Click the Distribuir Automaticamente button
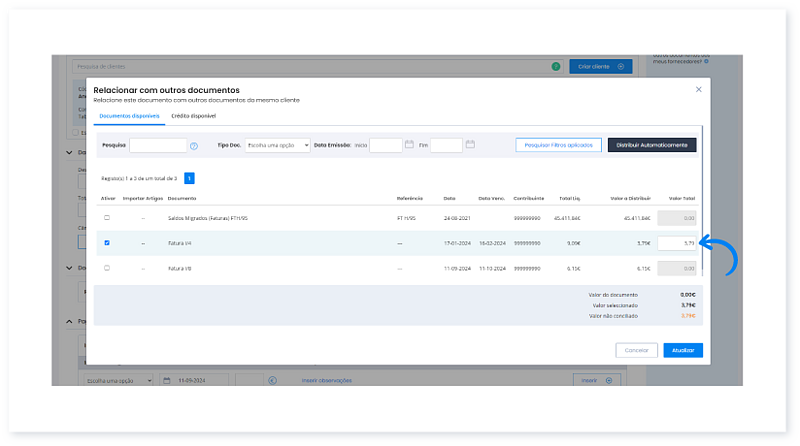Screen dimensions: 800x446 (651, 145)
